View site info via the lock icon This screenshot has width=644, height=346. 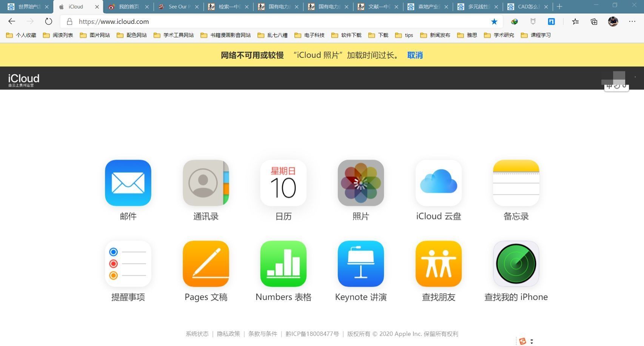[x=69, y=22]
